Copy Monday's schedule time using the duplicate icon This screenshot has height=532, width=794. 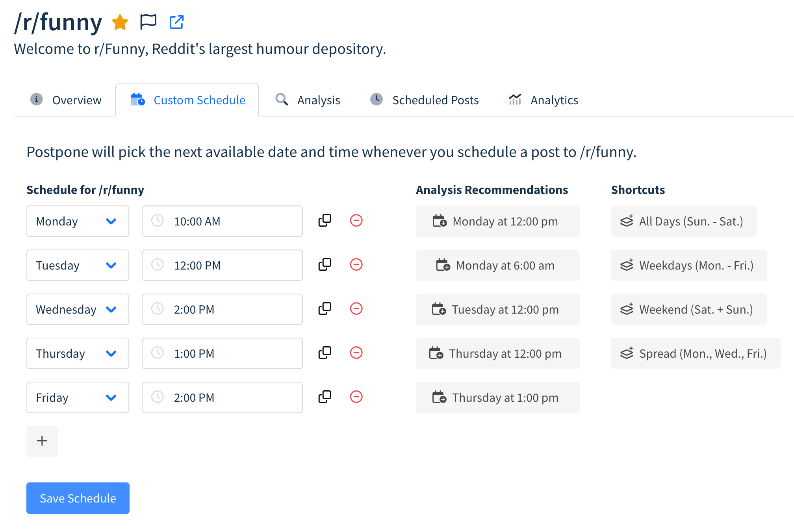(324, 221)
